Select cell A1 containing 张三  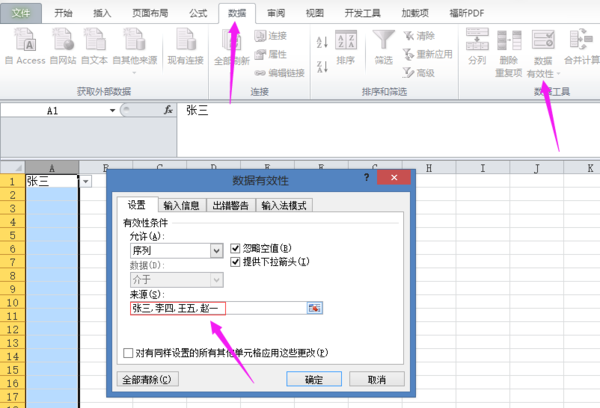pyautogui.click(x=52, y=181)
